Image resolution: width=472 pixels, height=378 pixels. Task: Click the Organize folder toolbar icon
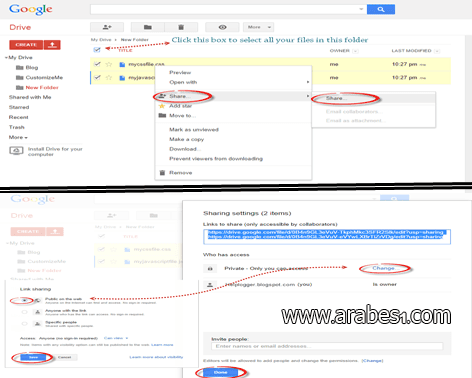148,27
